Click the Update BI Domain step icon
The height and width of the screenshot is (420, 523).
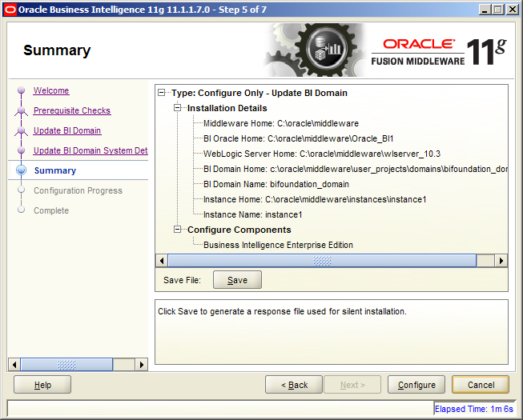[22, 131]
